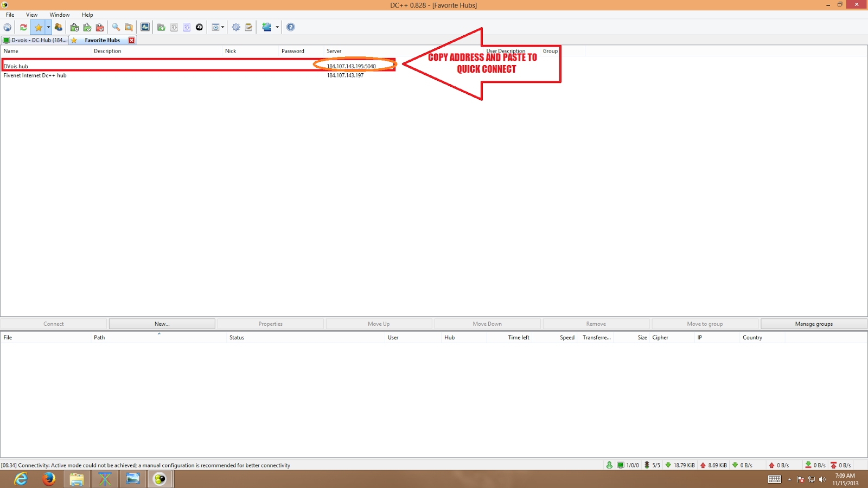
Task: Open the File menu
Action: point(10,15)
